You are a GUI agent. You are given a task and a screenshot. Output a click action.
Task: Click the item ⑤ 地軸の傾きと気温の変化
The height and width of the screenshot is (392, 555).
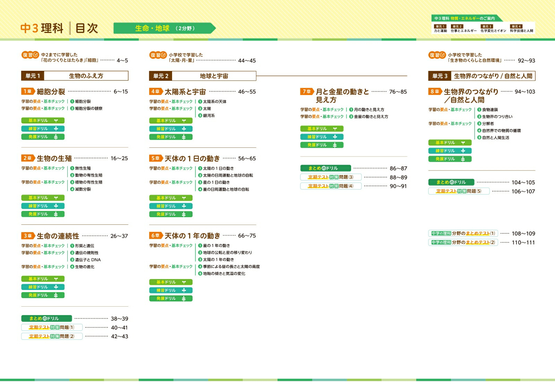(x=222, y=274)
